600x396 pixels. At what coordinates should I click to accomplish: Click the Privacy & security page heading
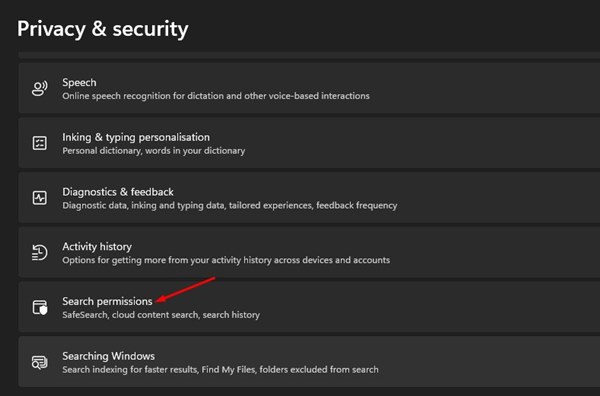coord(103,29)
